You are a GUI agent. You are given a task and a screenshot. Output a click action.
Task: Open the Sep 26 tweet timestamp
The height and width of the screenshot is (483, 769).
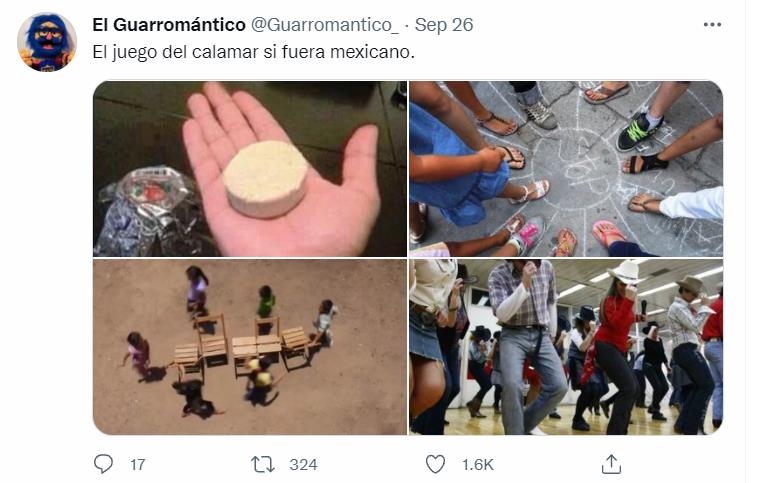444,25
